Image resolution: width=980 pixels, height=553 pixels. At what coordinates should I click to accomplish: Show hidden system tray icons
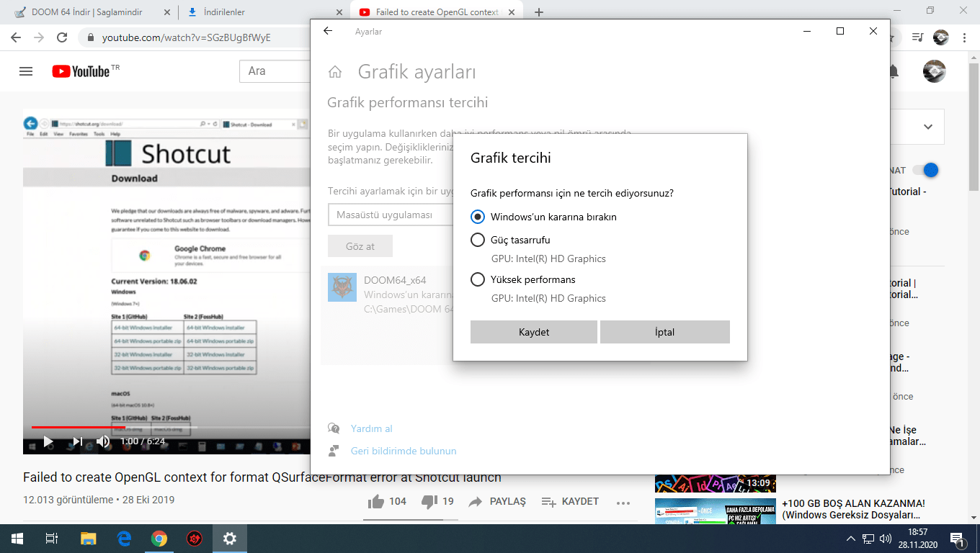click(851, 539)
